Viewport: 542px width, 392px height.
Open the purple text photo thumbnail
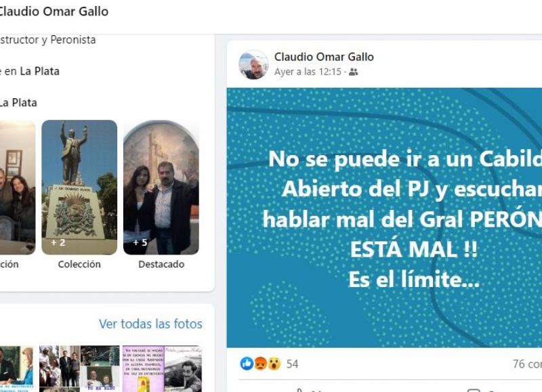tap(143, 369)
